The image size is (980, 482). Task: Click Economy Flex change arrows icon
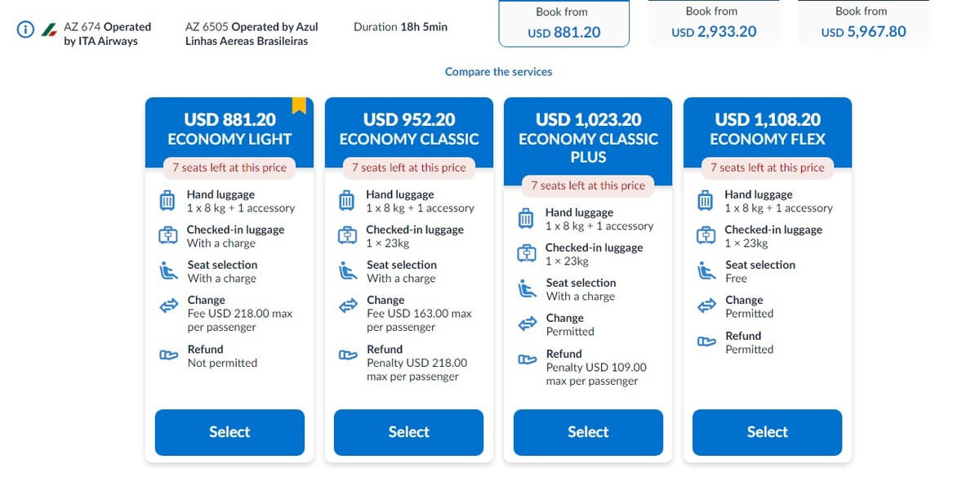706,306
